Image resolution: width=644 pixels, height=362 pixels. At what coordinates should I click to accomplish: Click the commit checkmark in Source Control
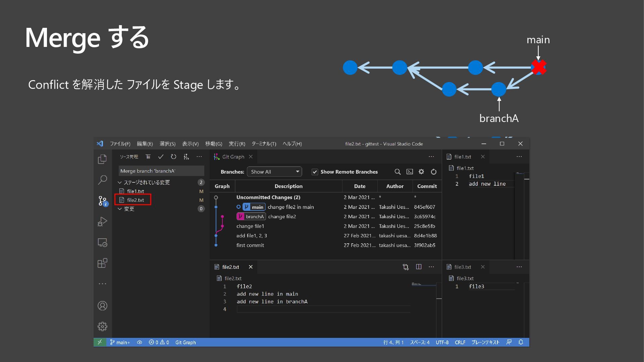point(161,157)
